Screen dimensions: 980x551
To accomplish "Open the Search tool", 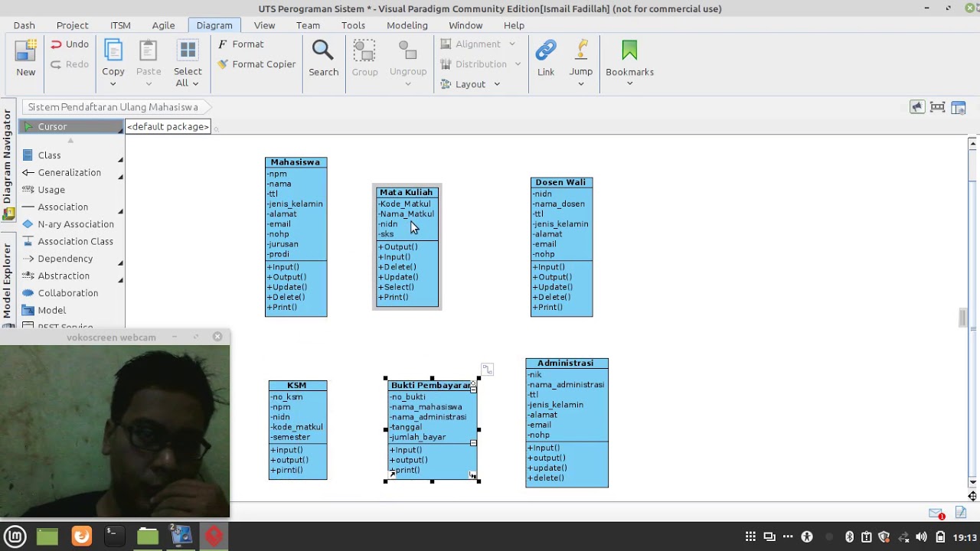I will click(x=323, y=59).
